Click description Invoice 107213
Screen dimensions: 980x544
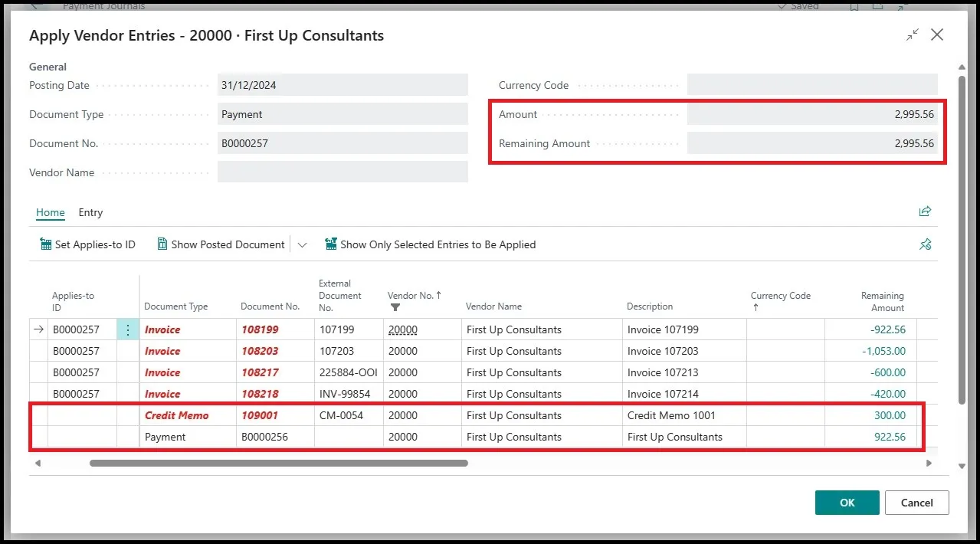pyautogui.click(x=663, y=372)
